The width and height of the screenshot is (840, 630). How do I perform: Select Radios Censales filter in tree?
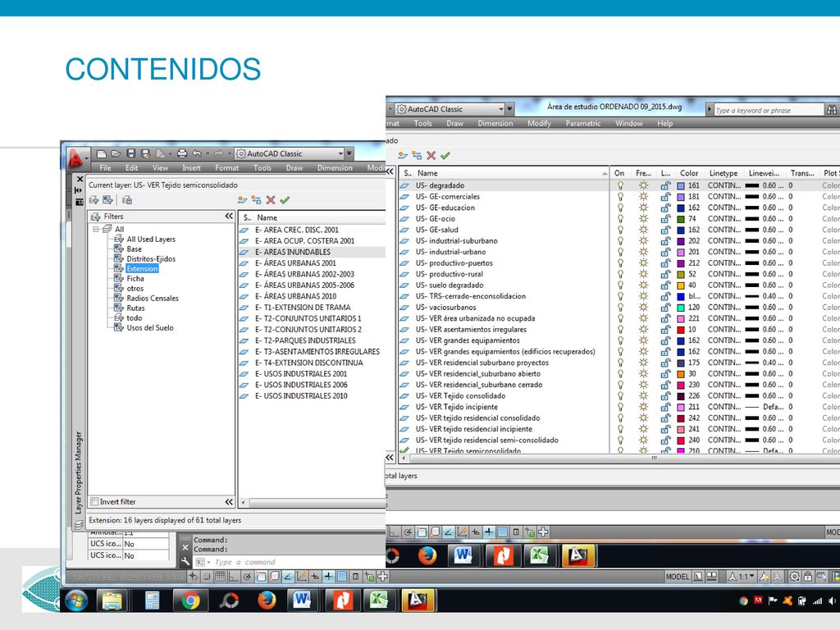[152, 299]
